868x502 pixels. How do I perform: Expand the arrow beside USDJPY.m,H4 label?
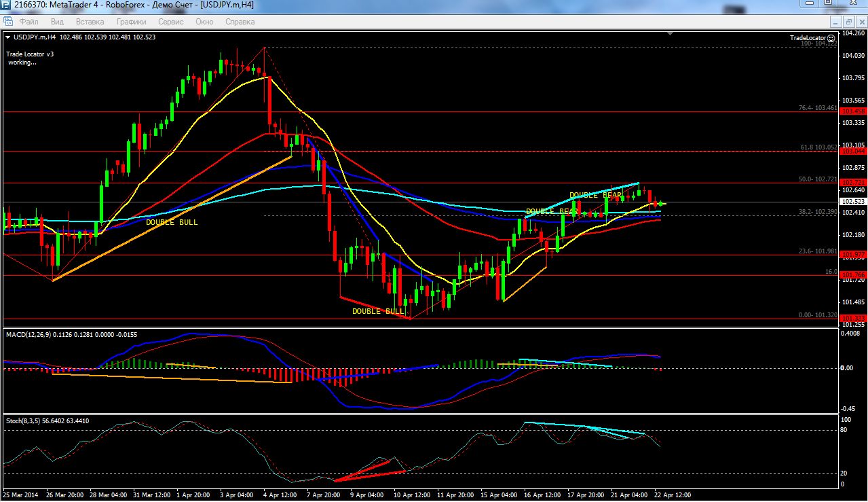[x=7, y=37]
